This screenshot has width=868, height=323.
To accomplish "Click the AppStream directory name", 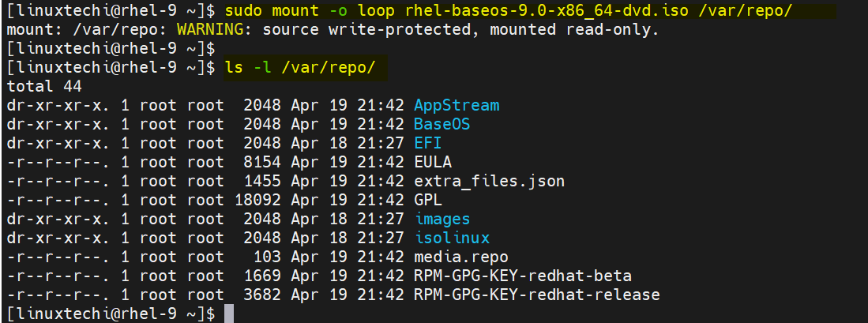I will 457,105.
